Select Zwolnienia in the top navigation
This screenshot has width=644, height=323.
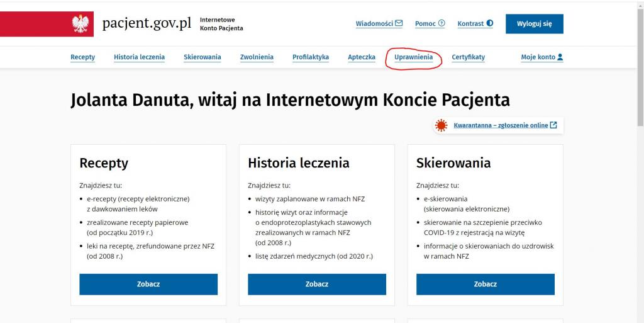click(x=257, y=57)
